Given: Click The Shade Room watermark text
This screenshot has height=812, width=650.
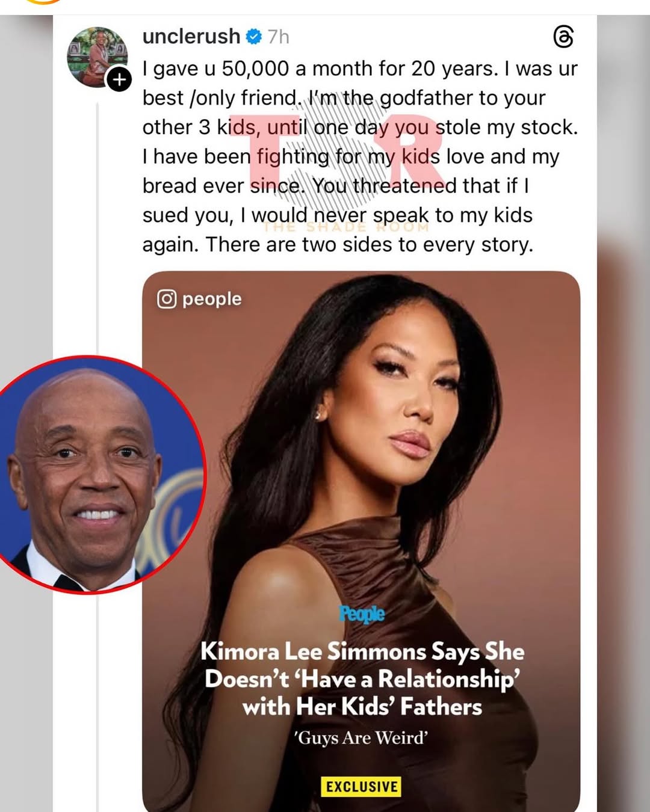Looking at the screenshot, I should tap(346, 227).
